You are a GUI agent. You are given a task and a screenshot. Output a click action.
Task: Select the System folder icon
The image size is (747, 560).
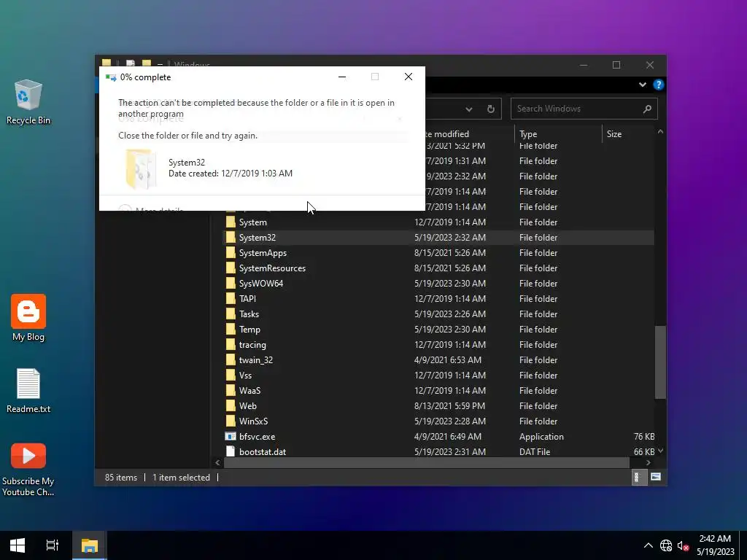coord(231,222)
